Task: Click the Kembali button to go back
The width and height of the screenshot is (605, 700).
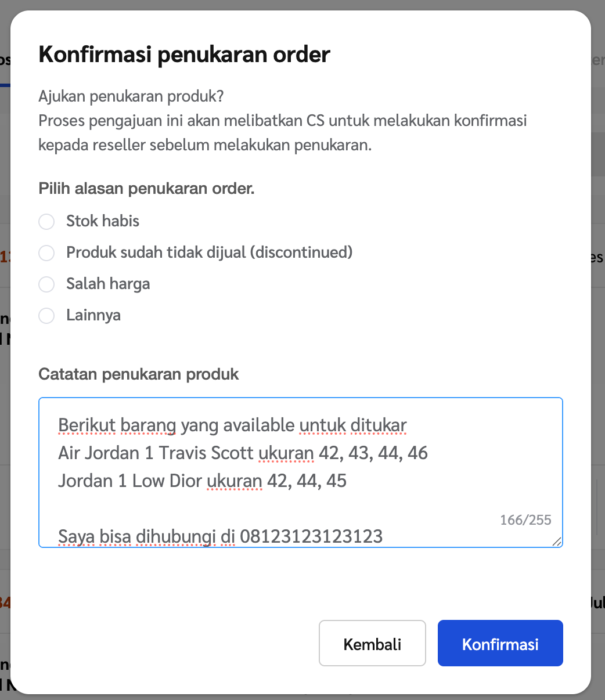Action: 372,644
